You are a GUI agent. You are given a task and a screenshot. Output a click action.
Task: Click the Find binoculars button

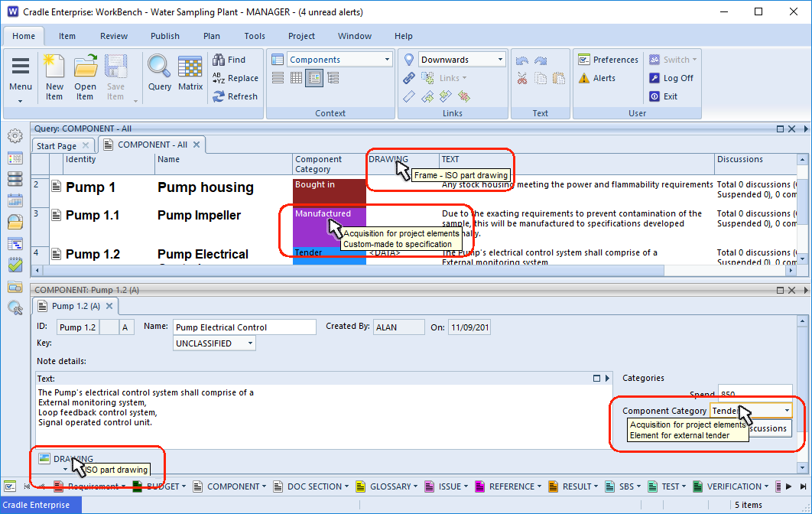coord(229,60)
